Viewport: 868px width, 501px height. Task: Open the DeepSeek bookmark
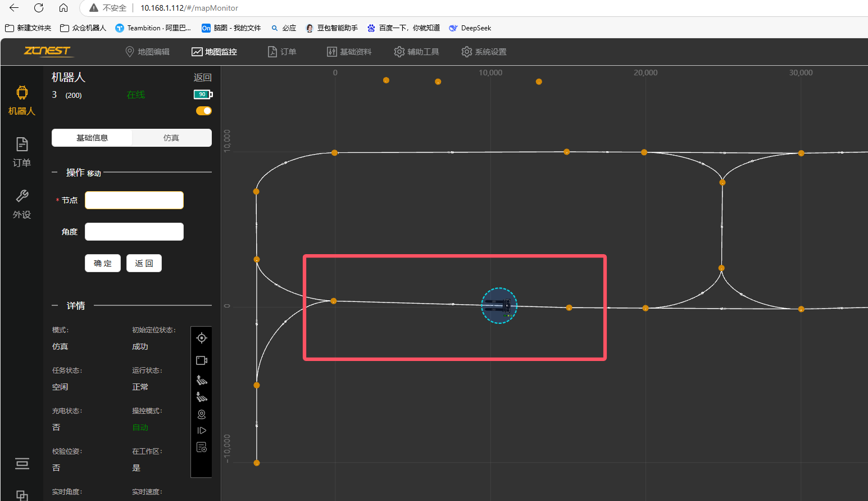click(x=470, y=28)
